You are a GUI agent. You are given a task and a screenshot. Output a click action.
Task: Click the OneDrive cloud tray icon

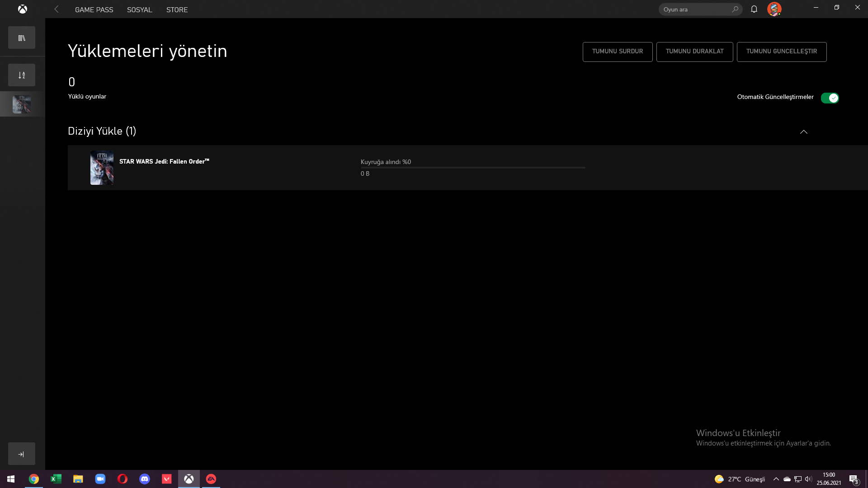pyautogui.click(x=787, y=479)
